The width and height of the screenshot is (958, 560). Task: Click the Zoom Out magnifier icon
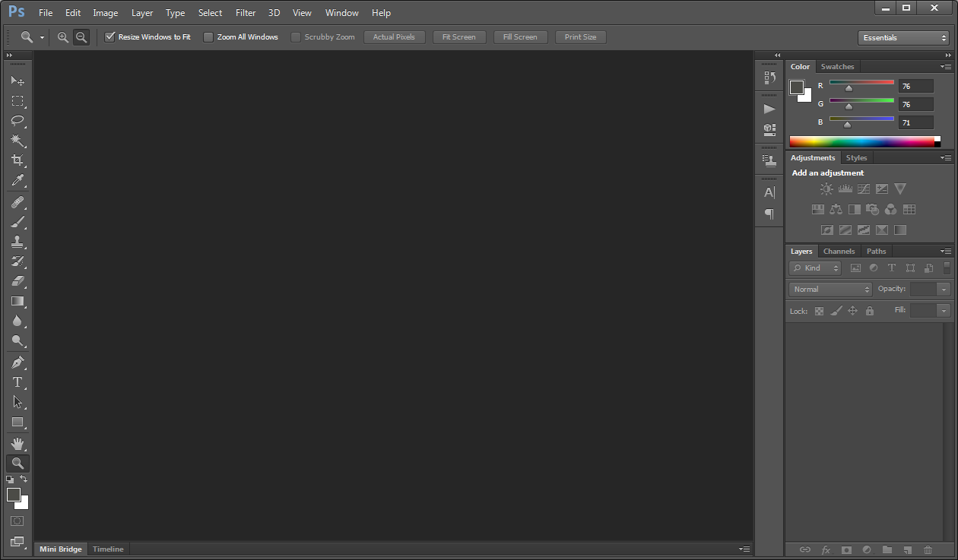pos(81,37)
